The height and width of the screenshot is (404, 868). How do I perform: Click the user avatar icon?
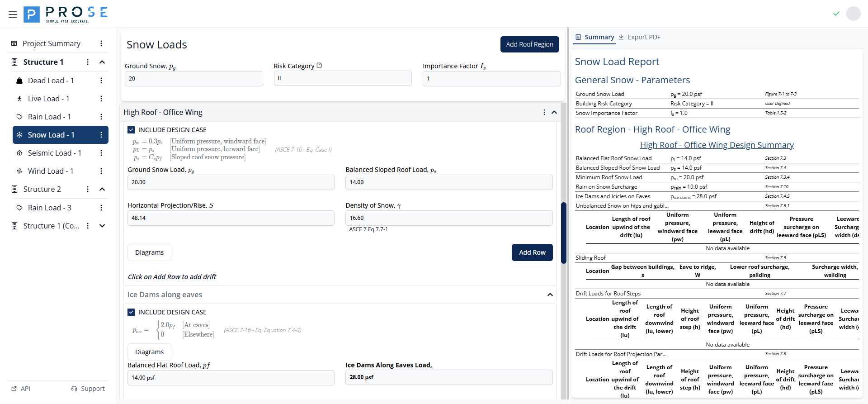[853, 14]
